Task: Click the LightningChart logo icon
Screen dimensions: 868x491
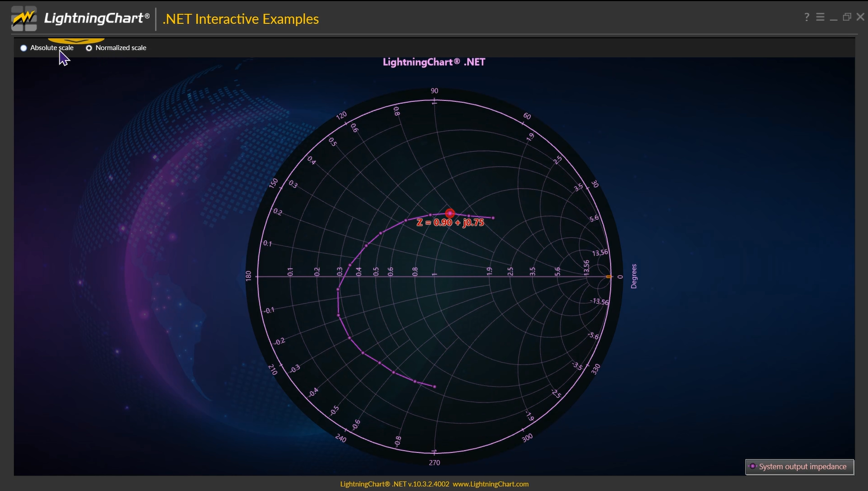Action: [x=24, y=18]
